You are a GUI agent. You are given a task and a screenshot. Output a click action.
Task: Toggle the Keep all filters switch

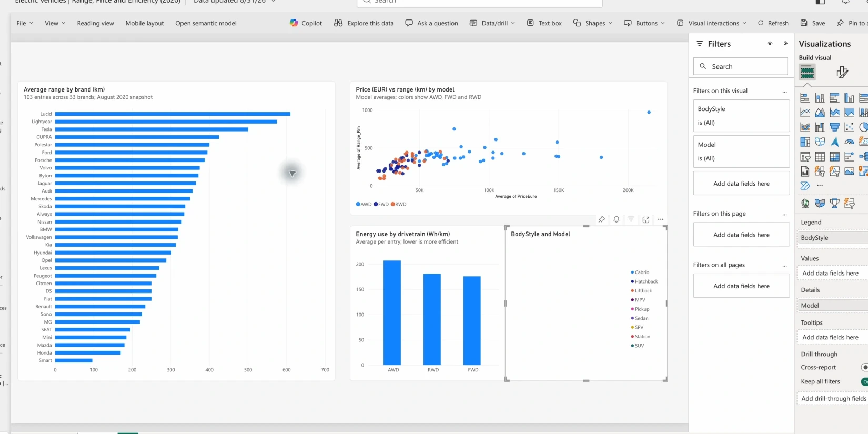(x=864, y=381)
